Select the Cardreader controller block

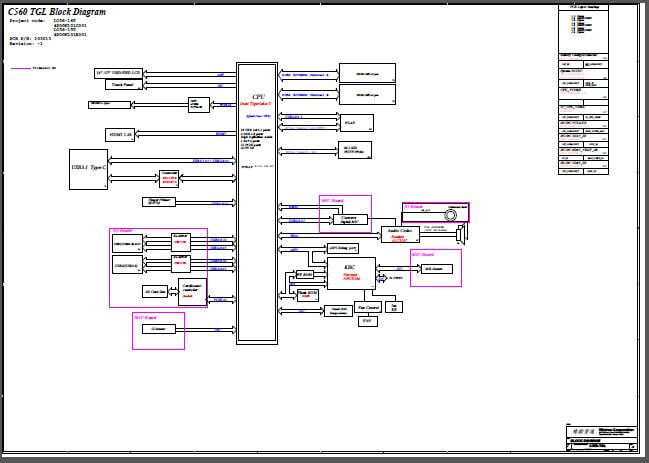[x=192, y=288]
